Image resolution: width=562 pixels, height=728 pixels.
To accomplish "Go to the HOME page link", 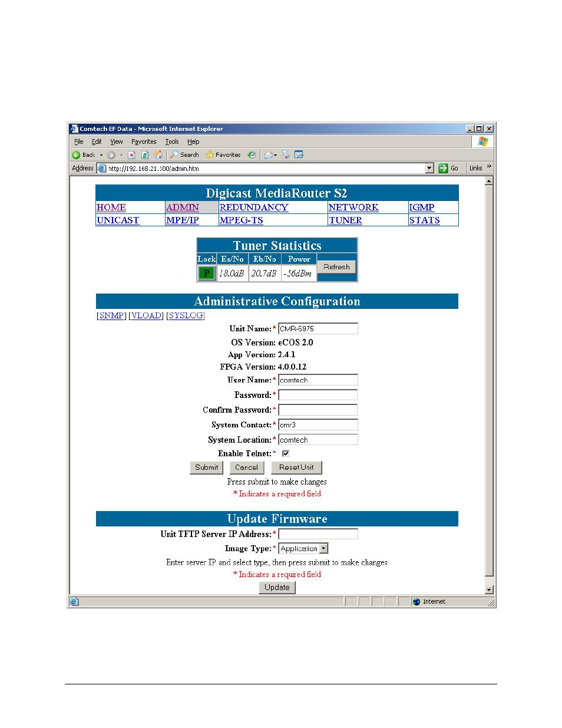I will (x=111, y=207).
